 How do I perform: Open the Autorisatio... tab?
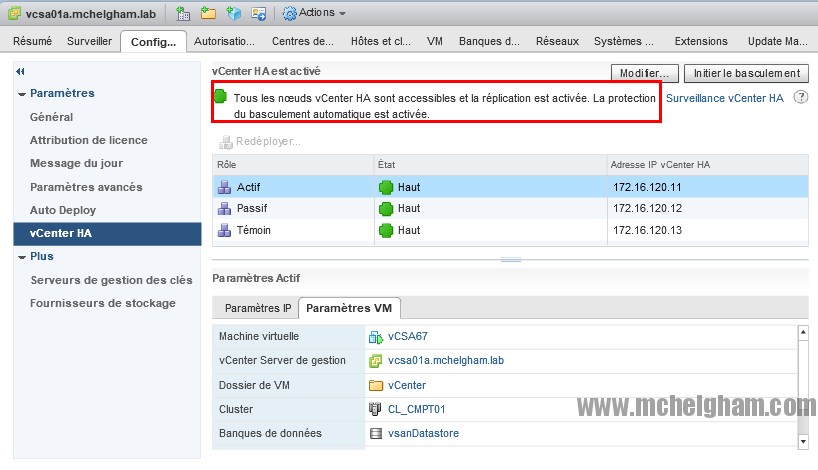(224, 41)
